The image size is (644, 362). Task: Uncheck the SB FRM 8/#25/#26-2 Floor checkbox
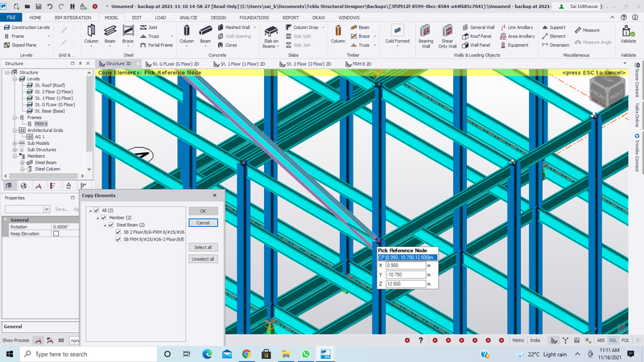(x=118, y=239)
